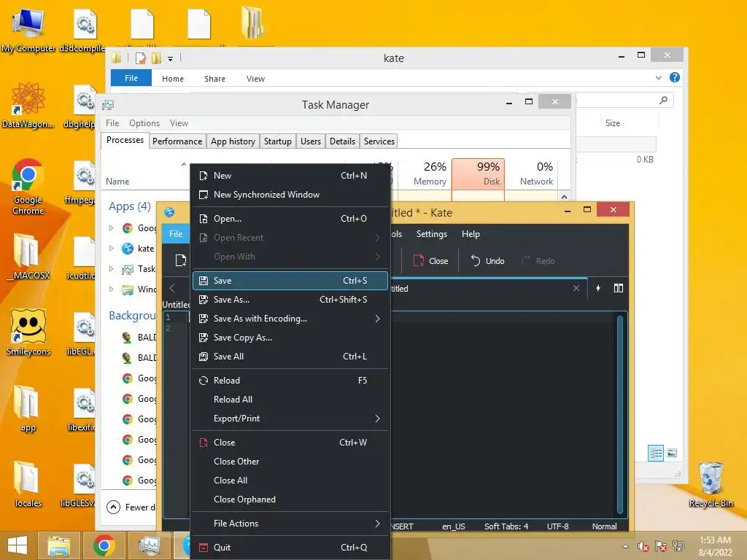Click the Save Copy As icon
Screen dimensions: 747x560
[x=204, y=338]
